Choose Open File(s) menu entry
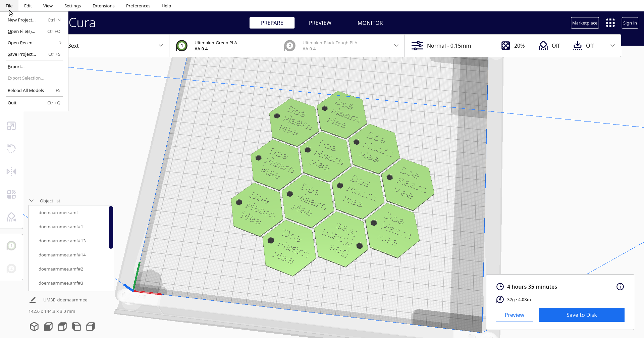 [34, 31]
